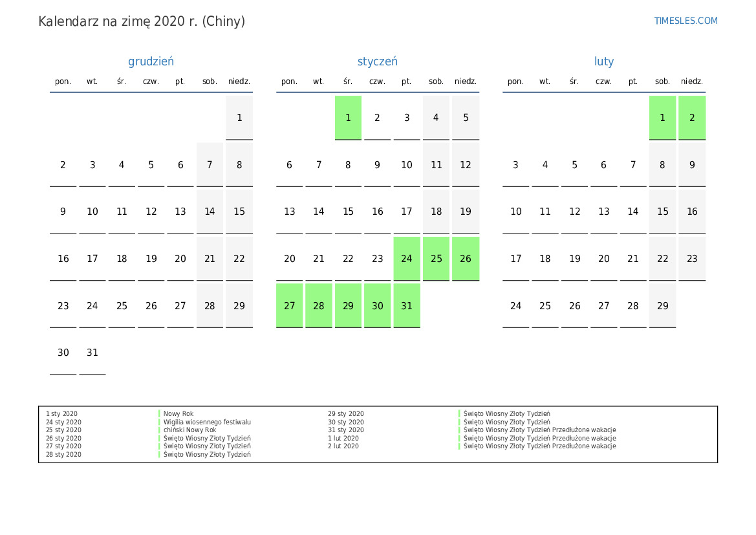
Task: Select January 24 highlighted holiday cell
Action: pos(406,259)
